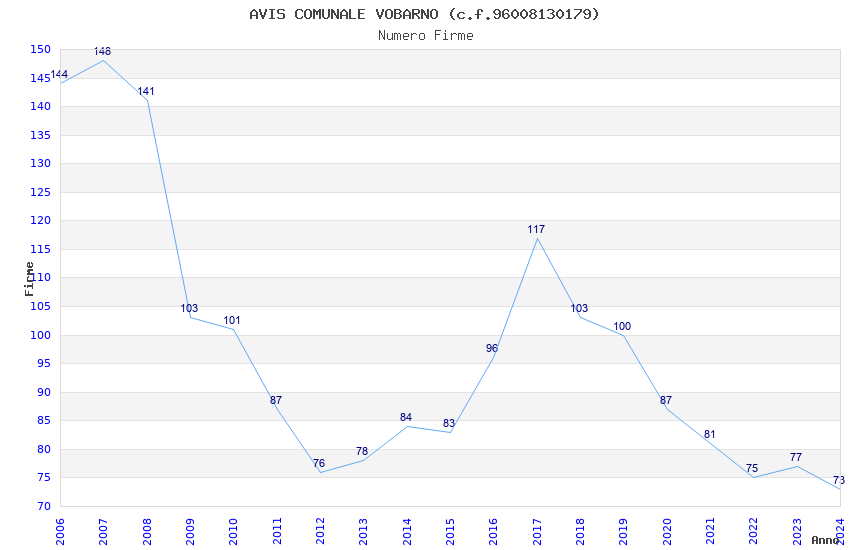Click the y-axis tick label 100
This screenshot has width=850, height=550.
coord(41,335)
